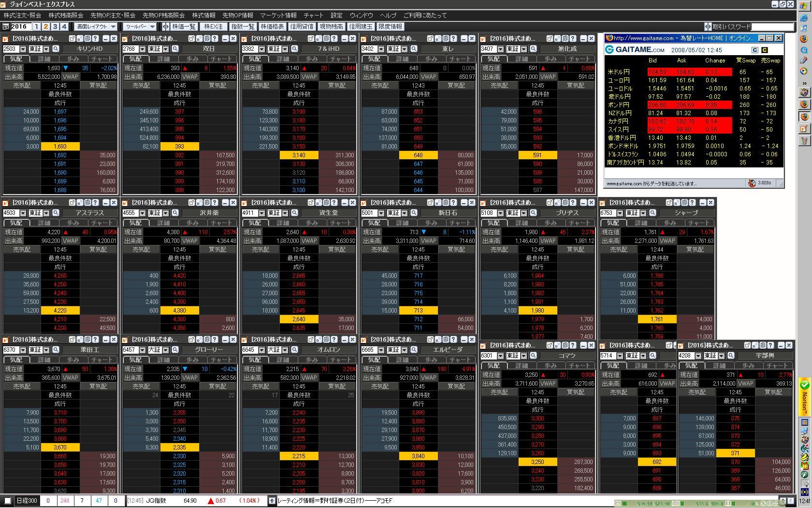Switch to the 詳細 tab in the キリンHD panel
Image resolution: width=812 pixels, height=508 pixels.
click(x=44, y=59)
